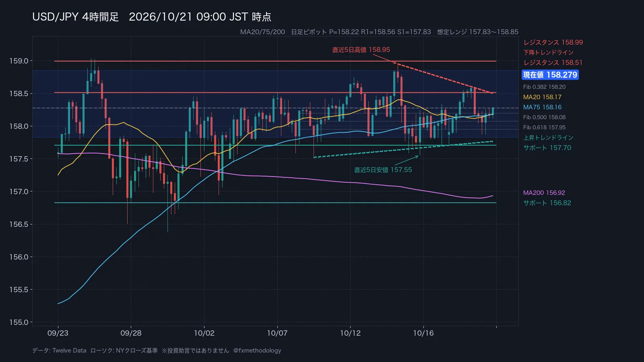Click the '157.0' price axis label
644x362 pixels.
coord(19,191)
